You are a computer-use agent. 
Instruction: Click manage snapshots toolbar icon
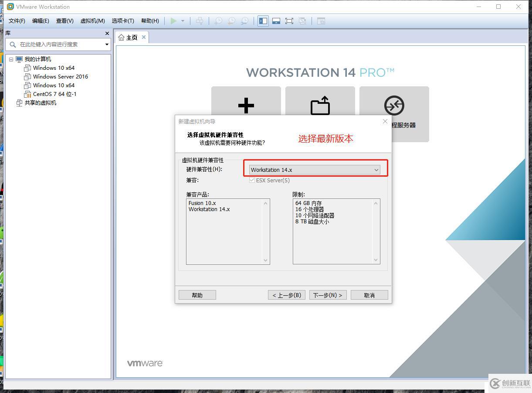tap(245, 21)
